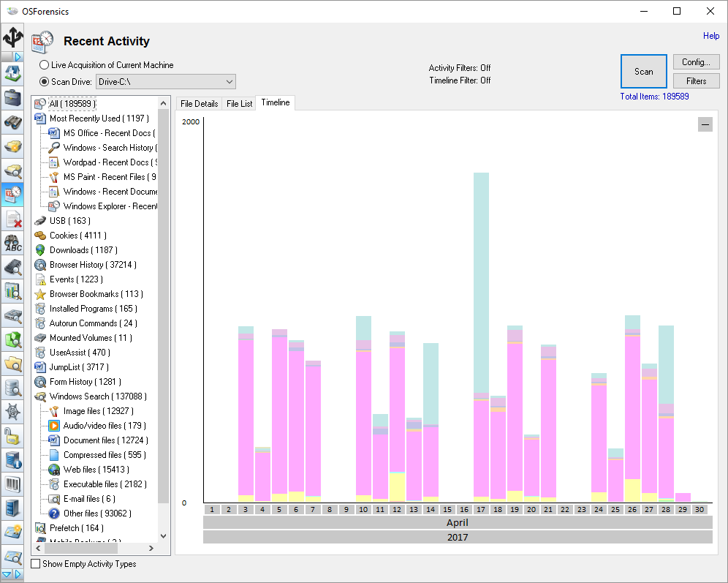Click the Other files question mark icon

coord(54,514)
